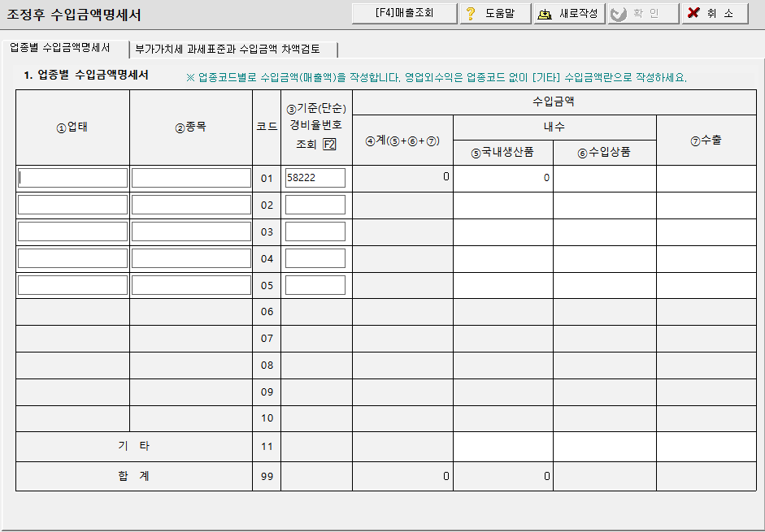Click the 업태 field in row 02
The width and height of the screenshot is (765, 532).
(72, 205)
